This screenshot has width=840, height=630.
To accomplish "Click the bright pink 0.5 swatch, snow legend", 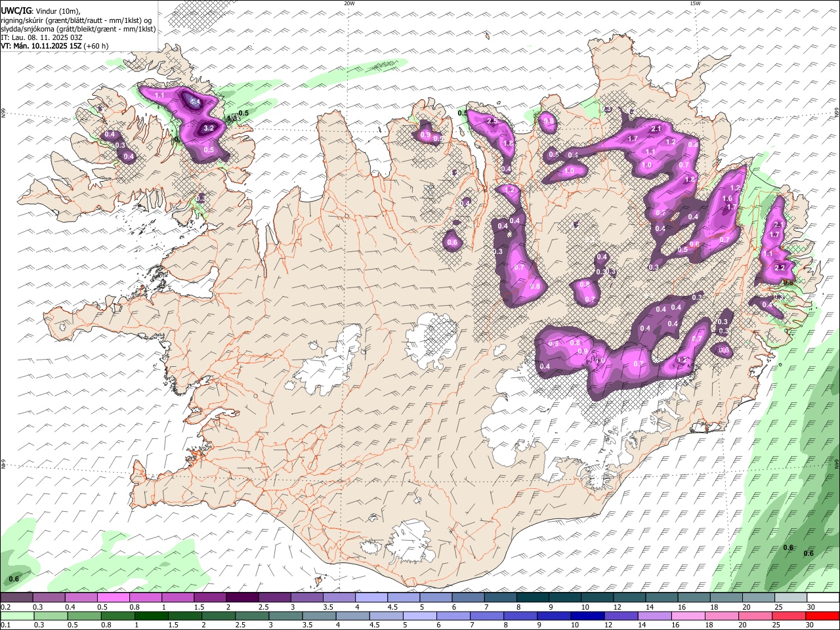I will click(113, 597).
